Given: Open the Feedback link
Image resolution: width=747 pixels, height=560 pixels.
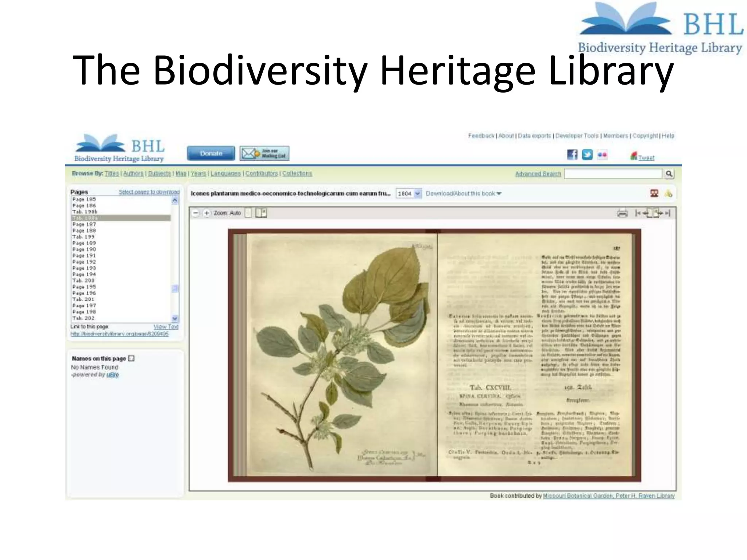Looking at the screenshot, I should (x=481, y=136).
